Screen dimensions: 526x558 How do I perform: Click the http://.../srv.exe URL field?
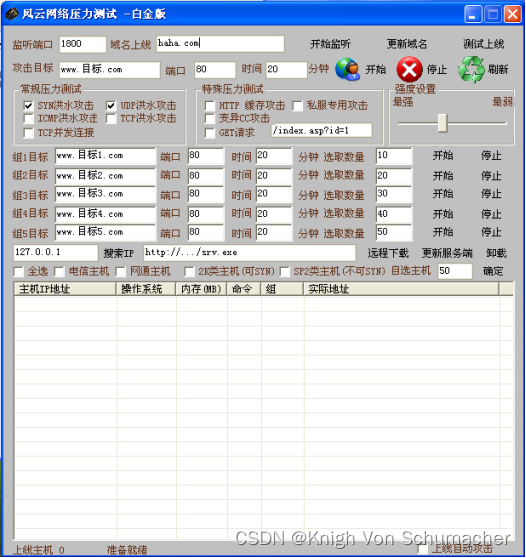coord(249,253)
